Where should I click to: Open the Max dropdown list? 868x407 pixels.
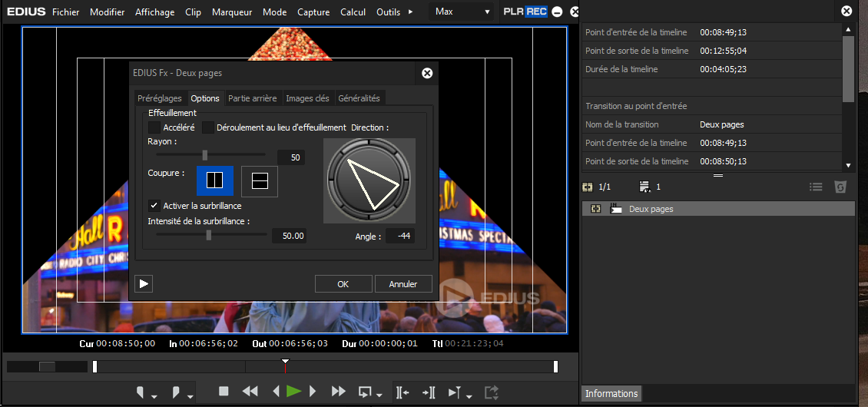coord(487,12)
